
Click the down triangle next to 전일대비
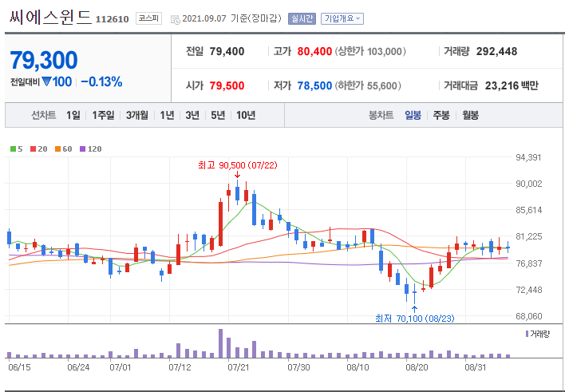point(46,82)
